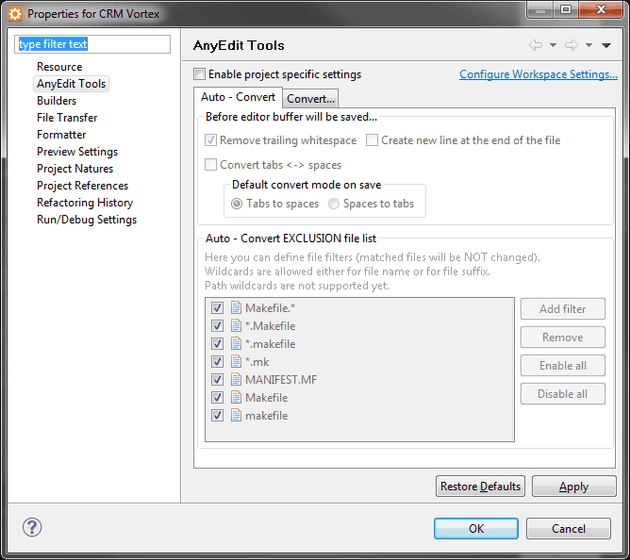Screen dimensions: 630x560
Task: Select Spaces to tabs radio button
Action: coord(333,204)
